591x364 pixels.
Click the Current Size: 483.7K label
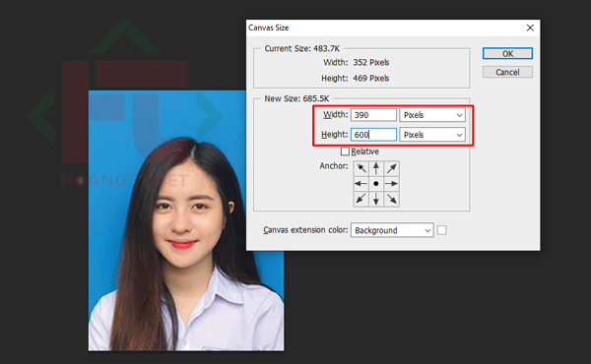click(302, 48)
